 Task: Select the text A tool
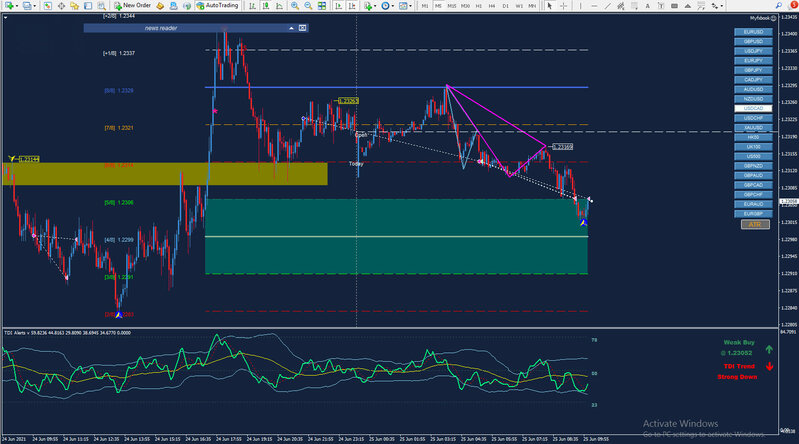tap(647, 6)
